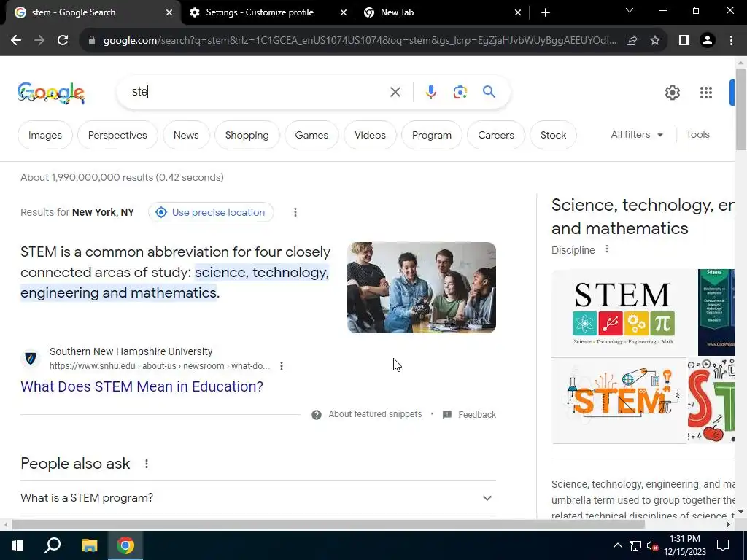Open Google quick settings gear
The height and width of the screenshot is (560, 747).
(672, 93)
